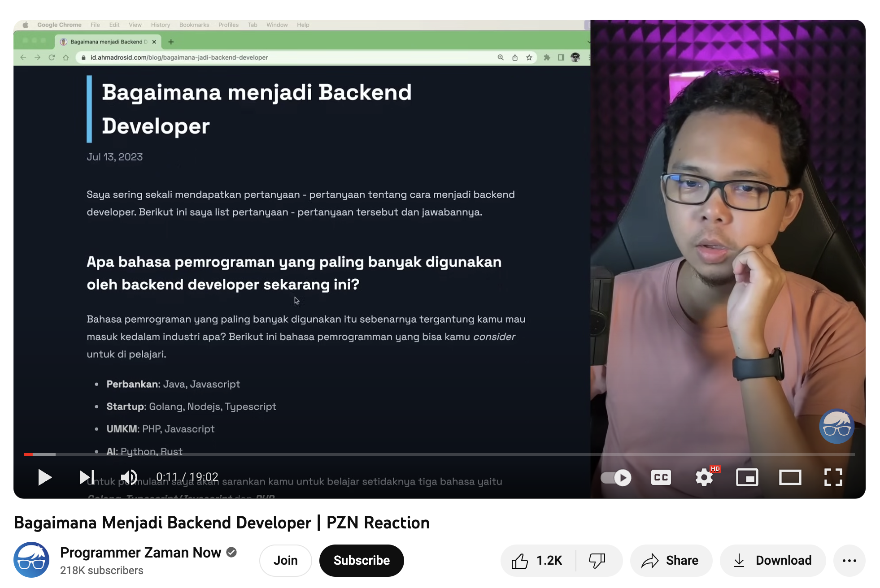
Task: Seek on the video progress bar
Action: tap(440, 454)
